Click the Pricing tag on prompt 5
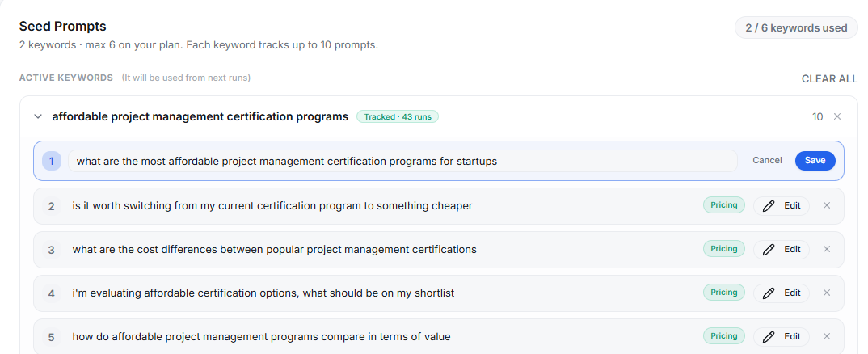Image resolution: width=868 pixels, height=354 pixels. tap(724, 335)
